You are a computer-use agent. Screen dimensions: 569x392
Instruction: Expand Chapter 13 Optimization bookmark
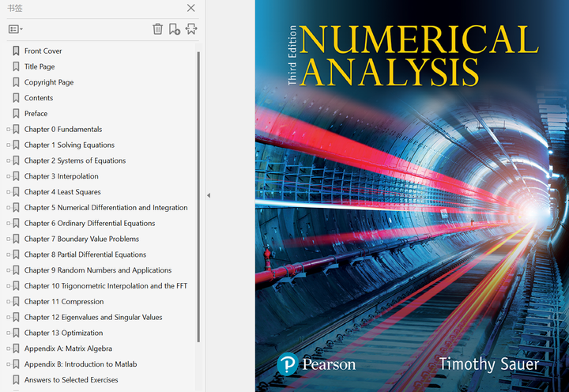point(8,333)
